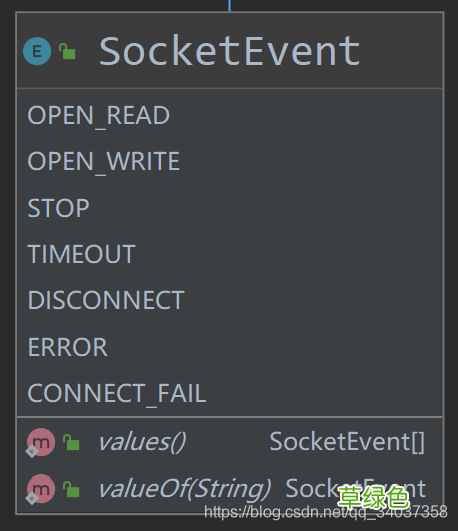Click the SocketEvent[] return type
The width and height of the screenshot is (458, 531).
(347, 442)
